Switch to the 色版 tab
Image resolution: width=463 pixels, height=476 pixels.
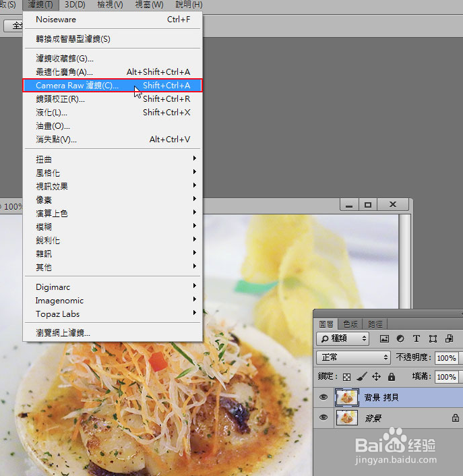click(x=350, y=324)
